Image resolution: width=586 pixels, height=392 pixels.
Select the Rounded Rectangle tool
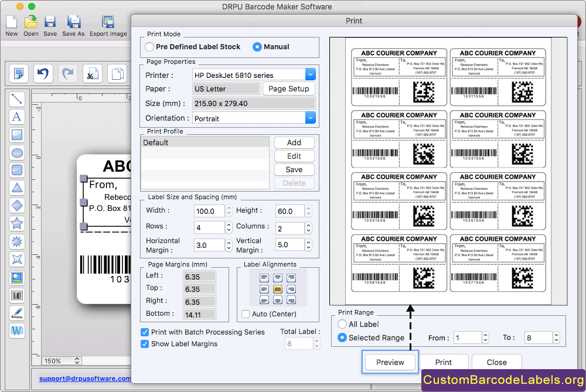pos(17,170)
